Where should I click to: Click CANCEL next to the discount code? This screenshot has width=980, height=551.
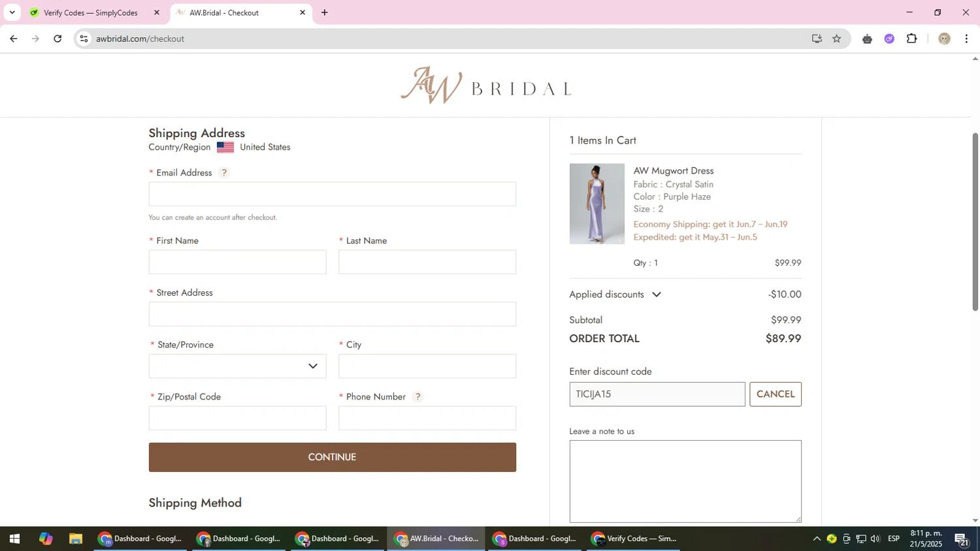coord(776,394)
